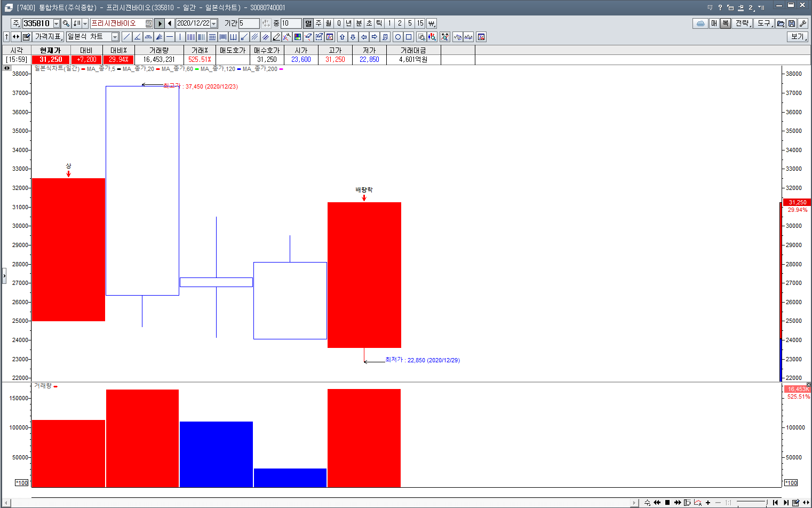The width and height of the screenshot is (812, 508).
Task: Click the up arrow marker tool
Action: click(x=342, y=37)
